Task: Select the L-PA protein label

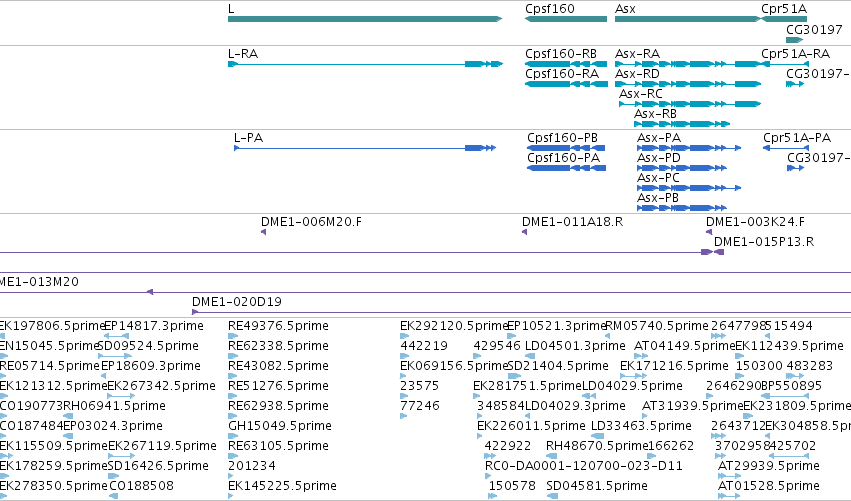Action: tap(248, 138)
